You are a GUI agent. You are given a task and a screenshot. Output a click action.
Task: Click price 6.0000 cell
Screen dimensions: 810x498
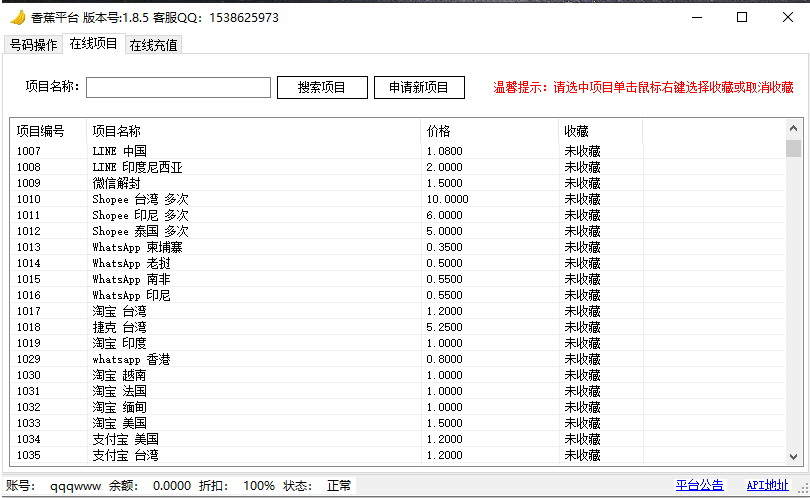click(444, 215)
